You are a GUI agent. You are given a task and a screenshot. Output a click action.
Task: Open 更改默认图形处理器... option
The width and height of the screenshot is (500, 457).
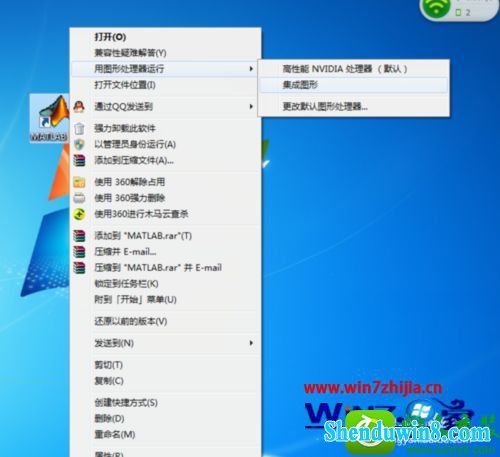354,107
